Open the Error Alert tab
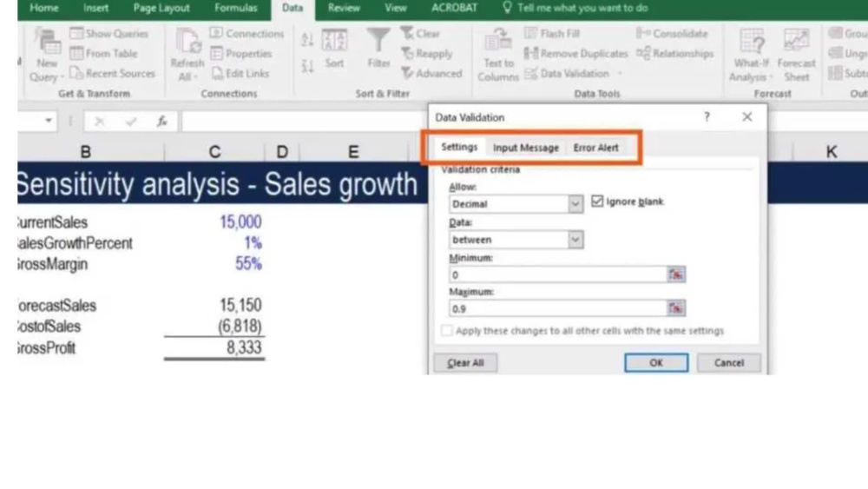868x489 pixels. pos(595,148)
